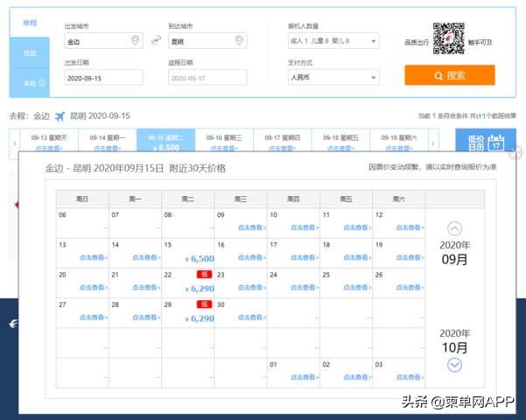Show earlier dates with left arrow
Screen dimensions: 526x420
click(15, 143)
